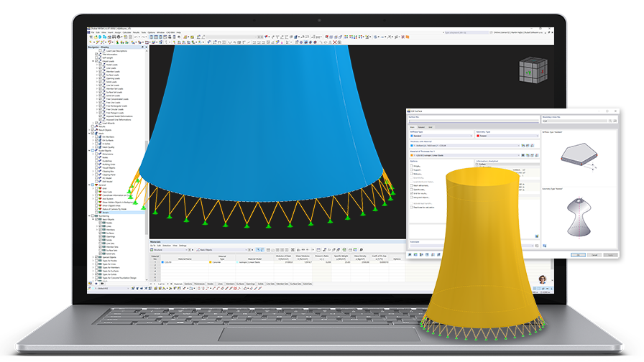Click blue color swatch of material C25/30
644x362 pixels.
click(162, 262)
